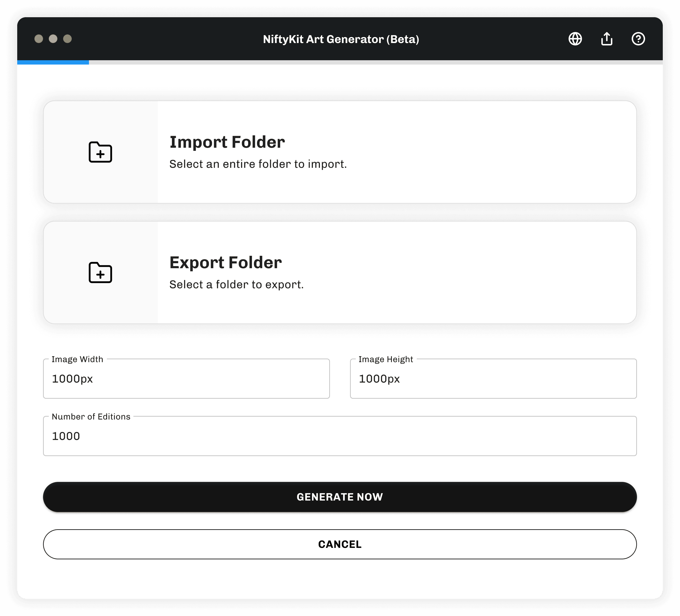Select the Export Folder heading
This screenshot has height=616, width=680.
pos(225,262)
